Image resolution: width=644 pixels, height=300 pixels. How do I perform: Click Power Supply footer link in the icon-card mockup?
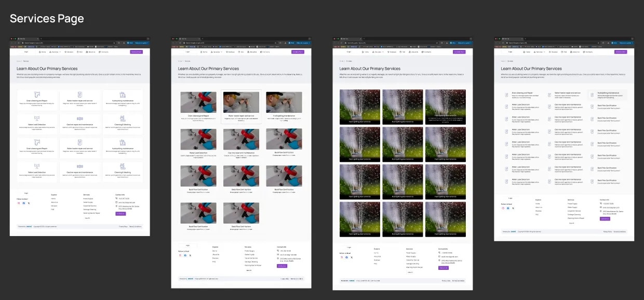[x=88, y=199]
